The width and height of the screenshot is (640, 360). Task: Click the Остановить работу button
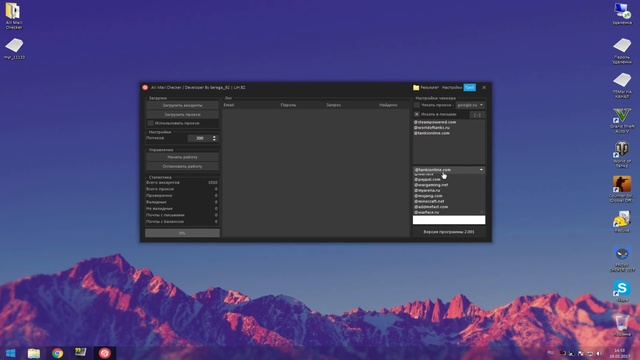(182, 167)
